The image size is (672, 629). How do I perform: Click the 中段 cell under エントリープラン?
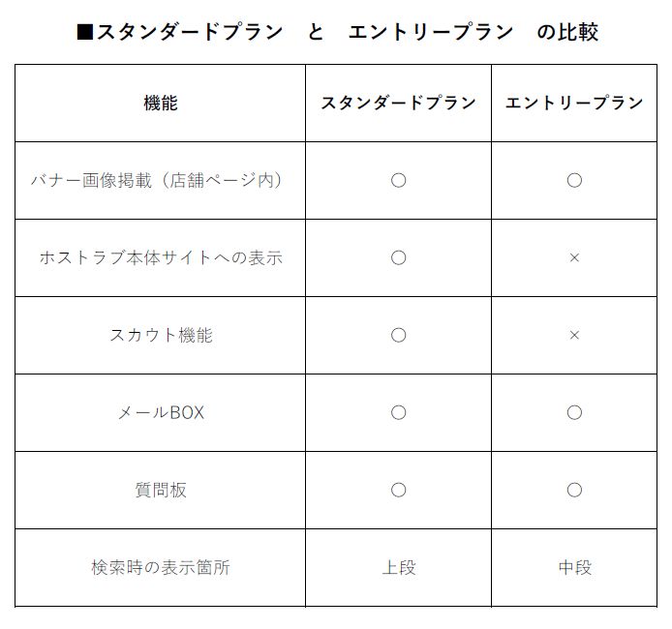pos(574,567)
